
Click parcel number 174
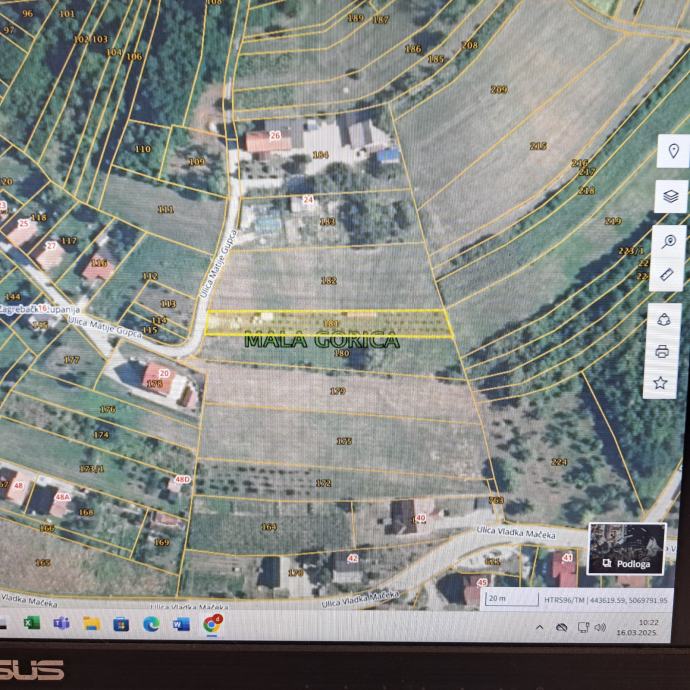tap(101, 434)
